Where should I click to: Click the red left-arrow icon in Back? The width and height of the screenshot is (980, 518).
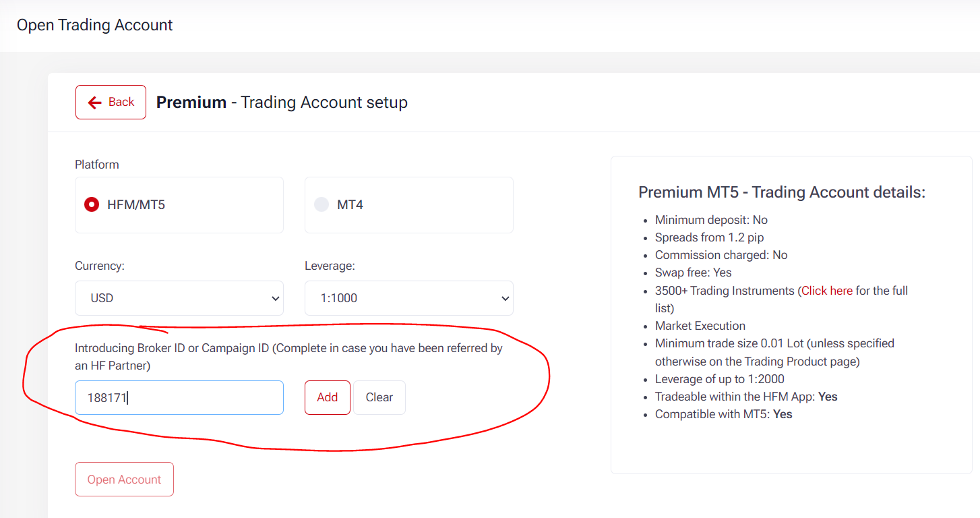95,103
